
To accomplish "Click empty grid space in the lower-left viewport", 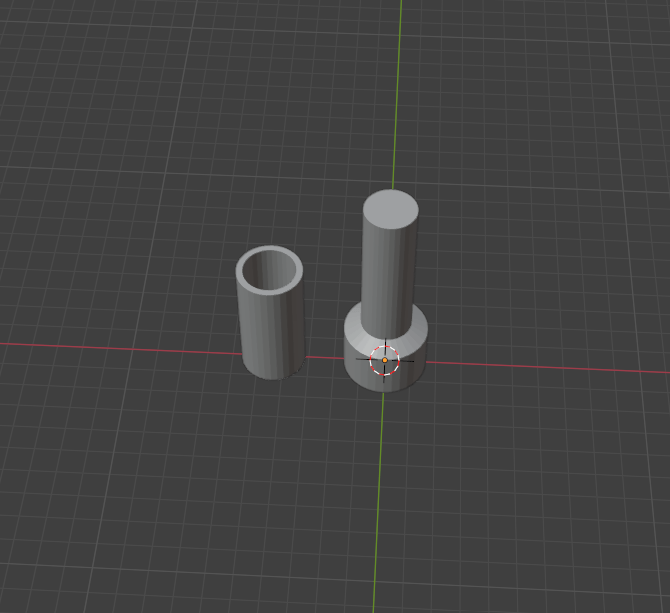I will (120, 500).
